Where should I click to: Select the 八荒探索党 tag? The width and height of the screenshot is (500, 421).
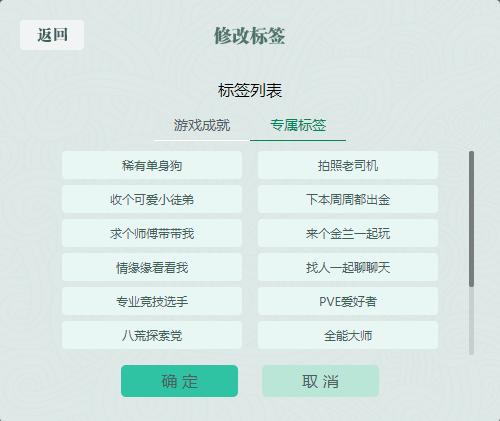[x=152, y=335]
